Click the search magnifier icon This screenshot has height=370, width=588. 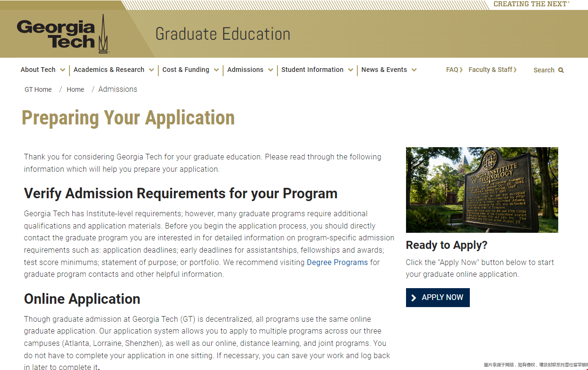click(561, 70)
